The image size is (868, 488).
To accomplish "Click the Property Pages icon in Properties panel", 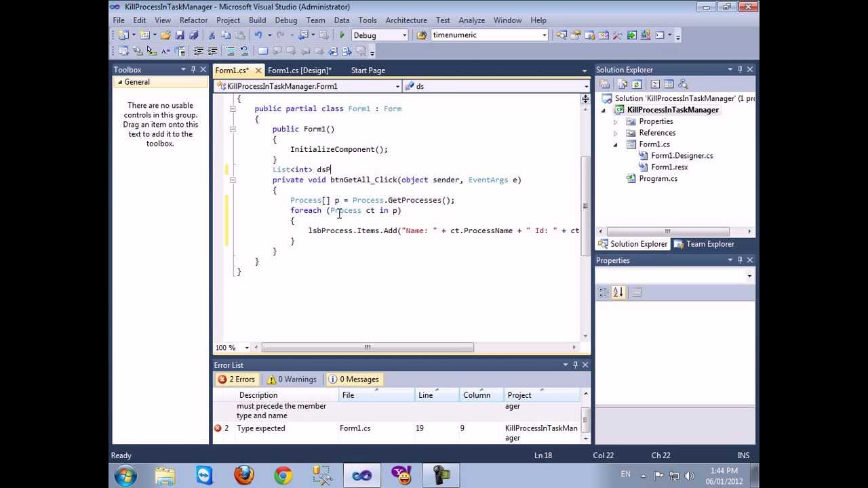I will pos(636,292).
